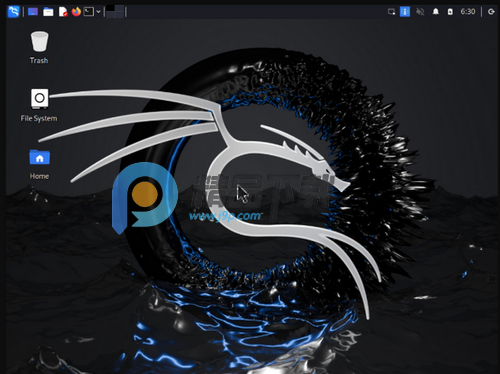
Task: Open the Kali applications menu
Action: click(x=14, y=12)
